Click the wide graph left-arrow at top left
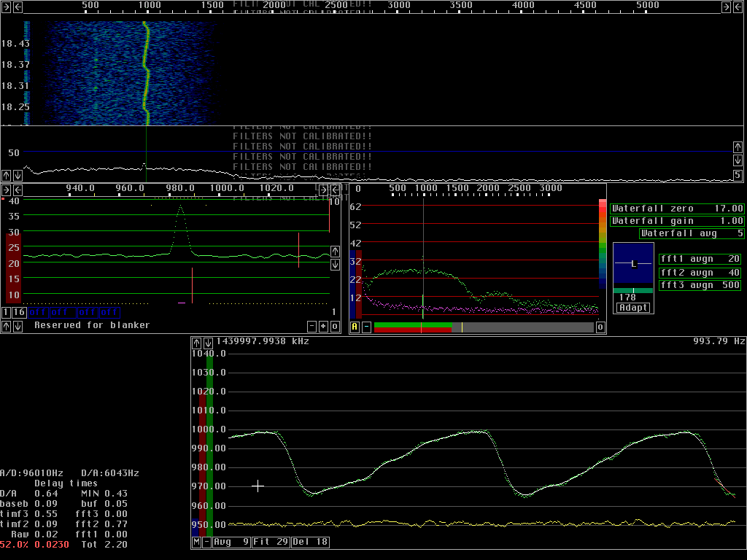 click(18, 7)
